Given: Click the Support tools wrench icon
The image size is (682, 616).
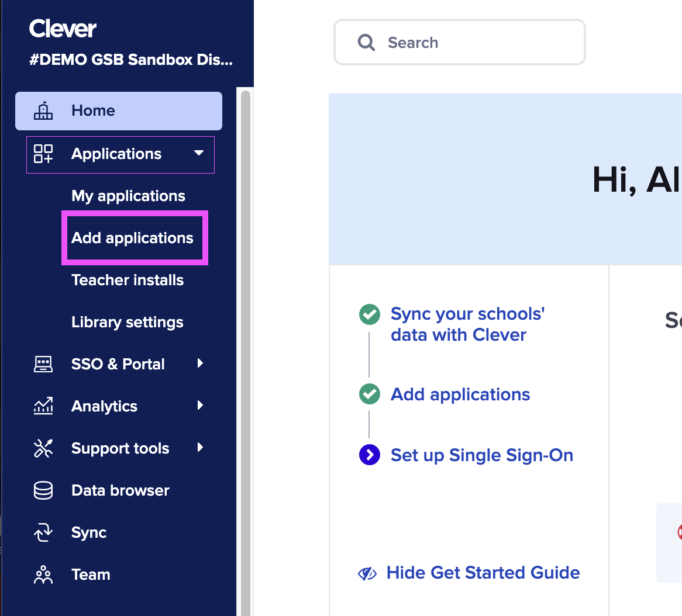Looking at the screenshot, I should (43, 448).
